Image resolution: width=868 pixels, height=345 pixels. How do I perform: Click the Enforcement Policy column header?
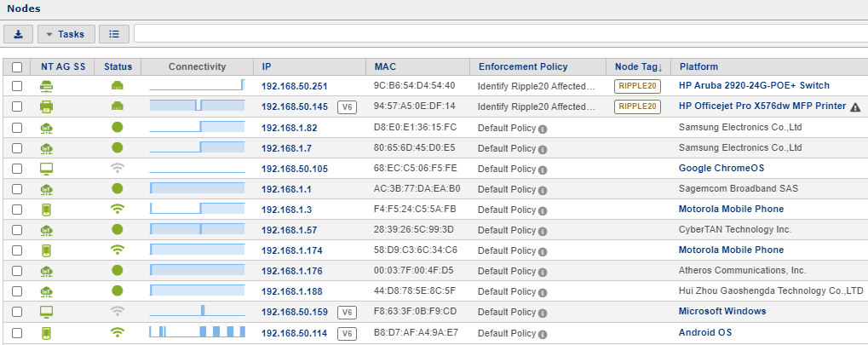pos(522,66)
